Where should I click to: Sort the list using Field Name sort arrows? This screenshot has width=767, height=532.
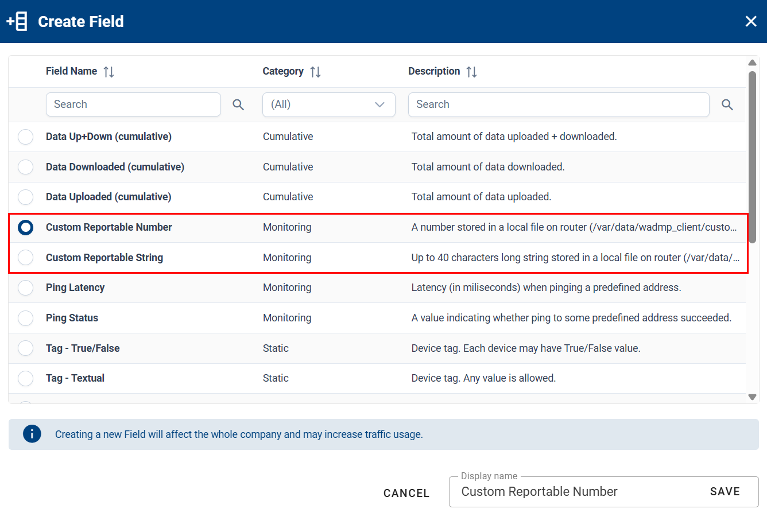tap(109, 71)
